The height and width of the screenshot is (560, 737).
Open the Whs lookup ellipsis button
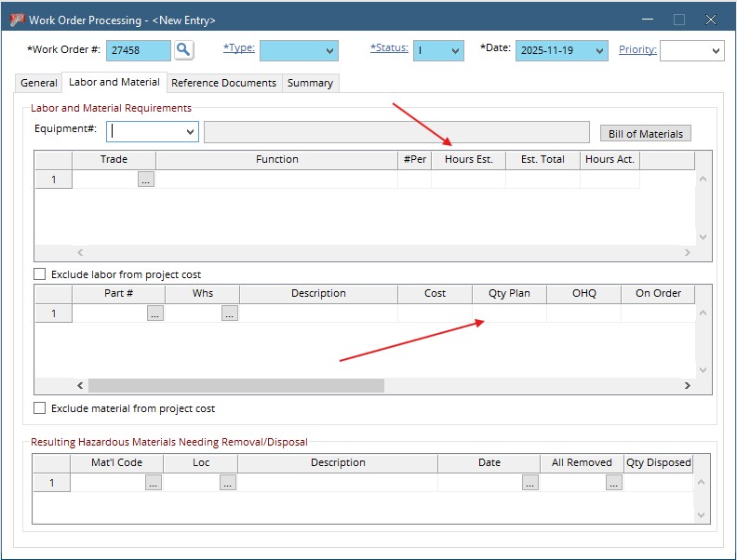click(x=230, y=314)
